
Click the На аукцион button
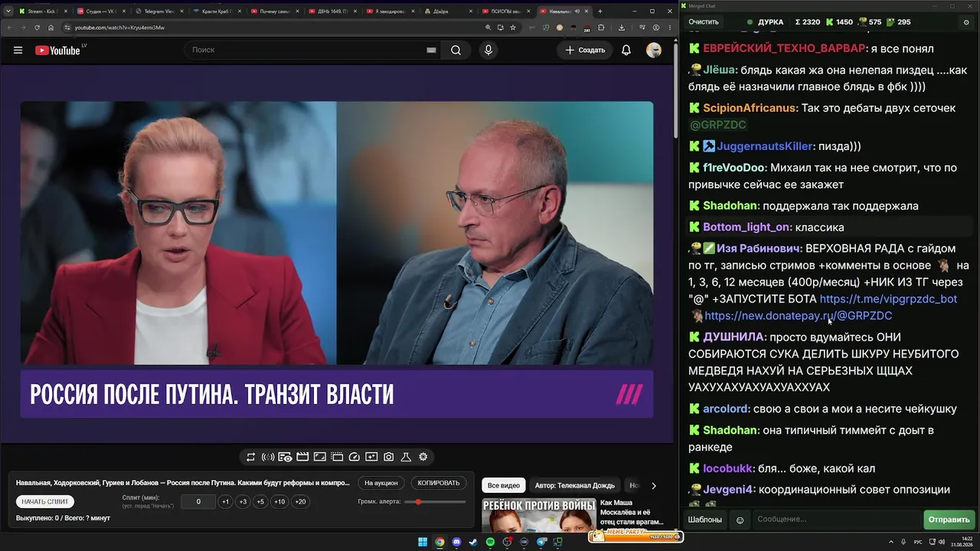381,483
